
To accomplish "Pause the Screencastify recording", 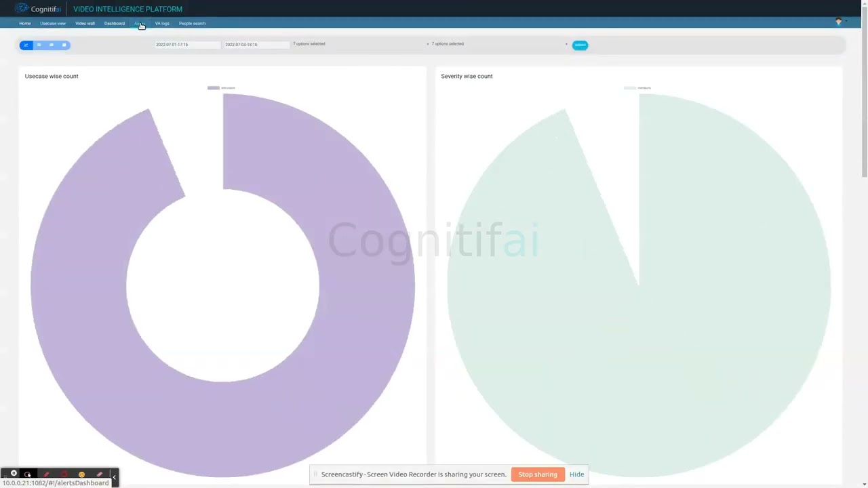I will [x=14, y=474].
